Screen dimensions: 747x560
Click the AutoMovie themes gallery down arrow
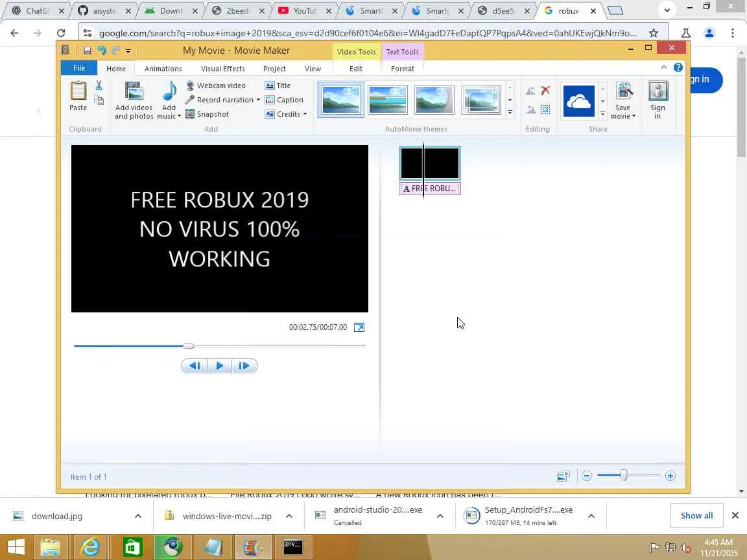coord(510,100)
